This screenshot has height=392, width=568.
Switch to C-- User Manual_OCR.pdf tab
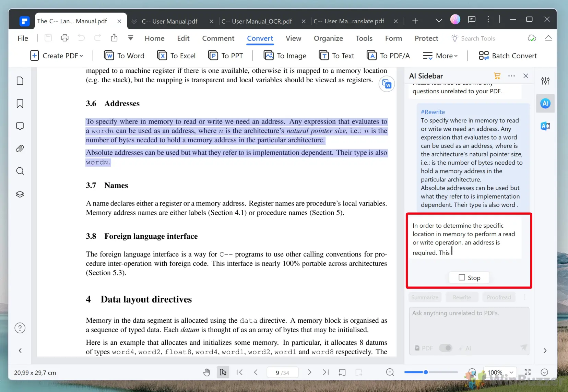[257, 21]
